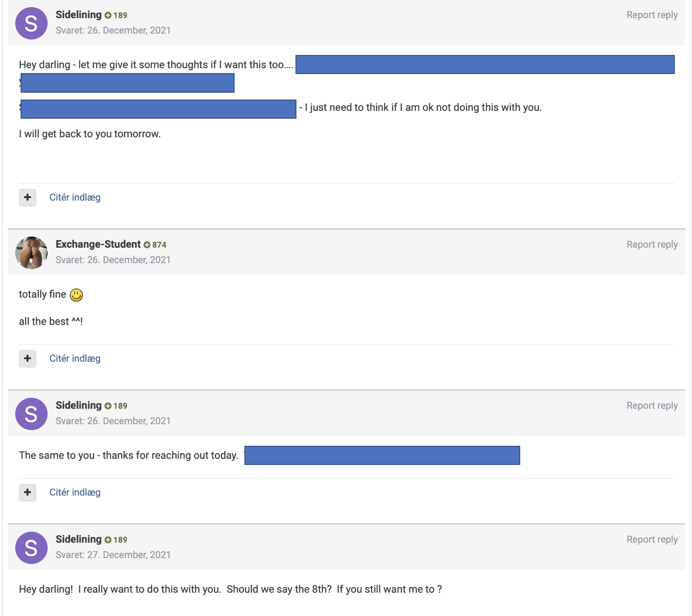Click Sidelining's purple avatar in first post
692x616 pixels.
point(31,23)
